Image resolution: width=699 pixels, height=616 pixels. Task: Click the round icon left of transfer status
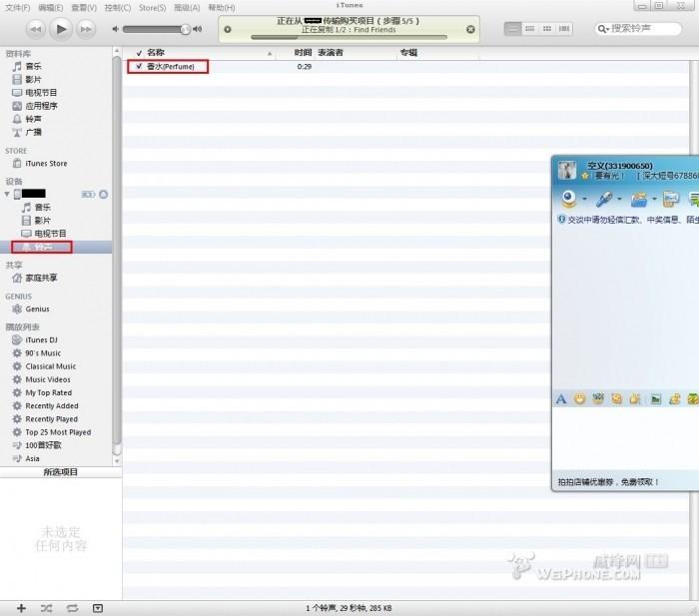pos(228,29)
